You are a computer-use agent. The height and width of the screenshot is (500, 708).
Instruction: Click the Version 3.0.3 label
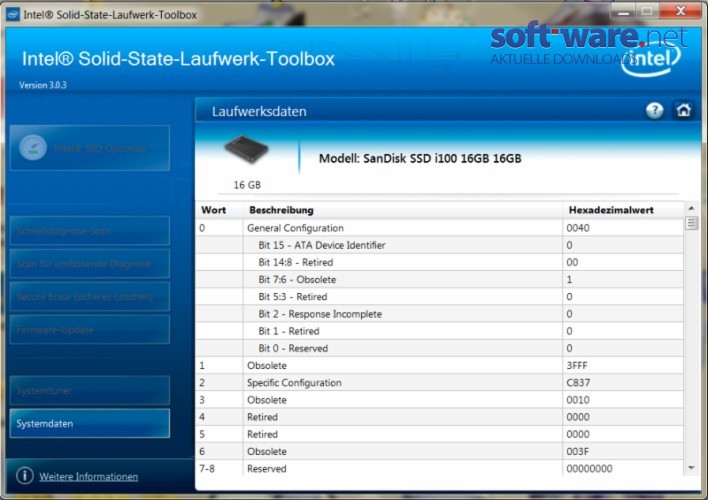point(42,85)
